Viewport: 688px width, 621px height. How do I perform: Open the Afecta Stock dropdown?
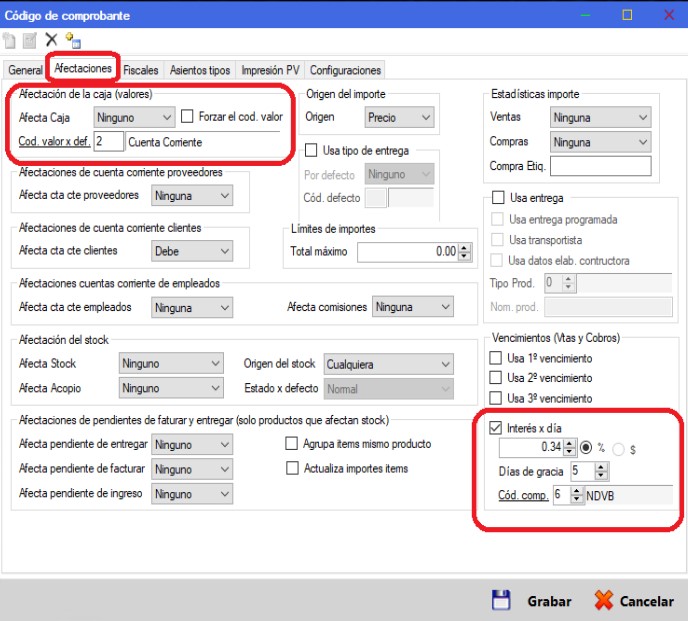[171, 363]
